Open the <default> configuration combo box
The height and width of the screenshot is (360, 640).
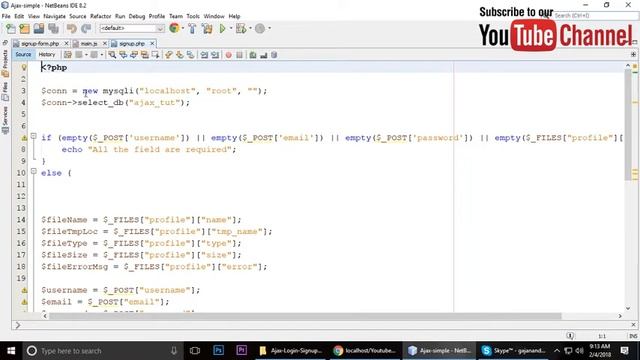[x=132, y=28]
